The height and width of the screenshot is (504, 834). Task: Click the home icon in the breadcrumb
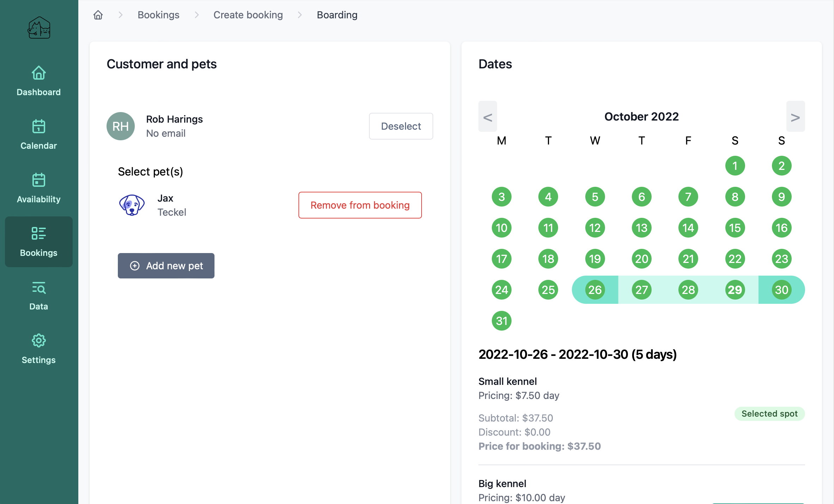coord(98,15)
